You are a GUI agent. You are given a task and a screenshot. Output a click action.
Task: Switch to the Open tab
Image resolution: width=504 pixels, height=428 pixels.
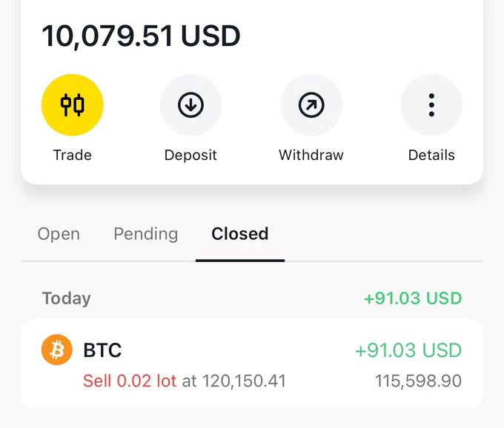click(x=59, y=234)
